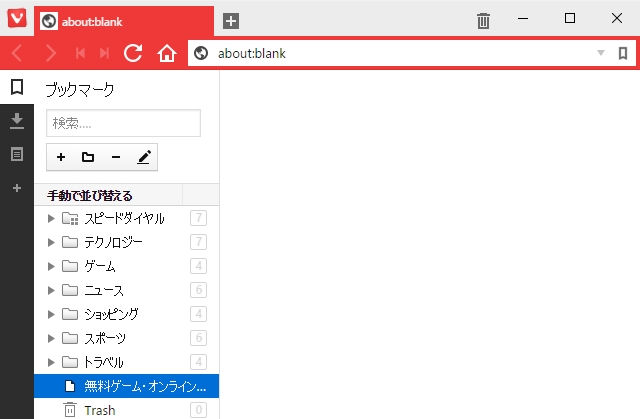Open the Downloads panel

17,121
